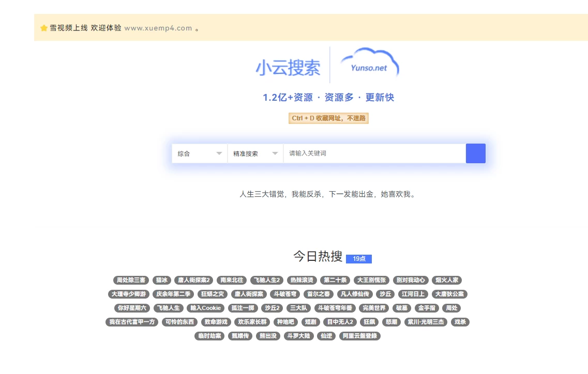The image size is (588, 374).
Task: Click the 熊出没 tag
Action: 268,336
